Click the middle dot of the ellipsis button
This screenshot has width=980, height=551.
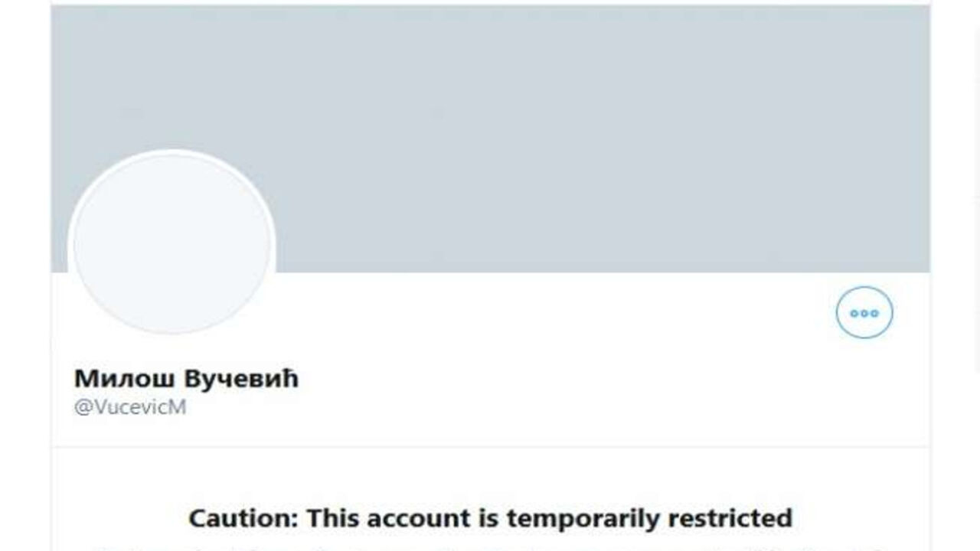pos(864,313)
